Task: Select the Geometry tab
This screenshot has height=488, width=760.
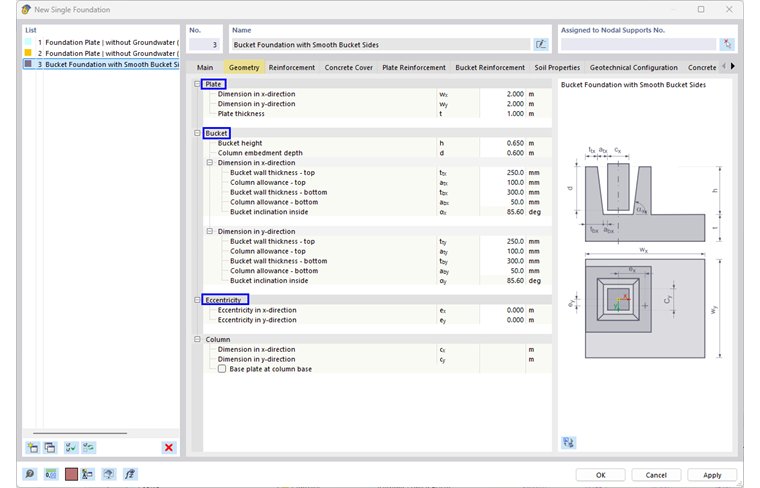Action: [x=244, y=67]
